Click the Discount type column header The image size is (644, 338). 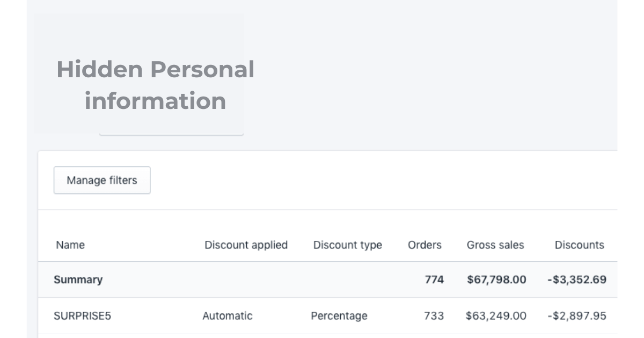pyautogui.click(x=347, y=245)
